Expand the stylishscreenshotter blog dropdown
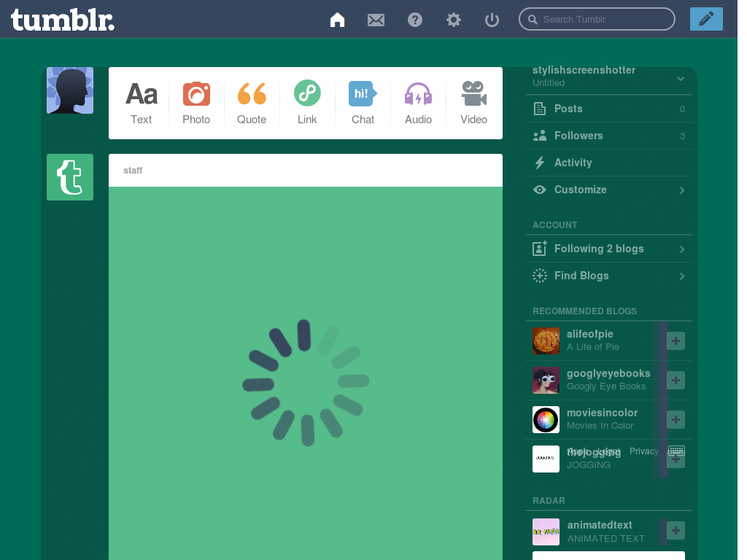This screenshot has width=747, height=560. click(681, 79)
